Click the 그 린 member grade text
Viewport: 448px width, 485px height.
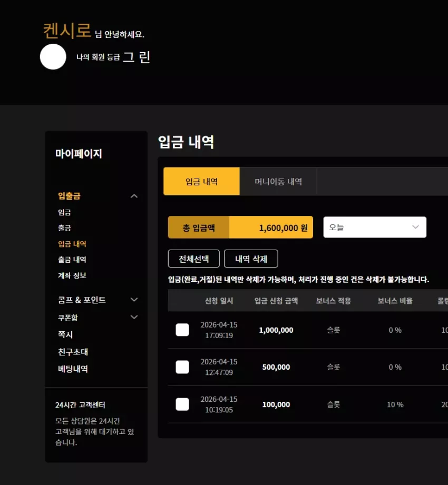coord(137,57)
